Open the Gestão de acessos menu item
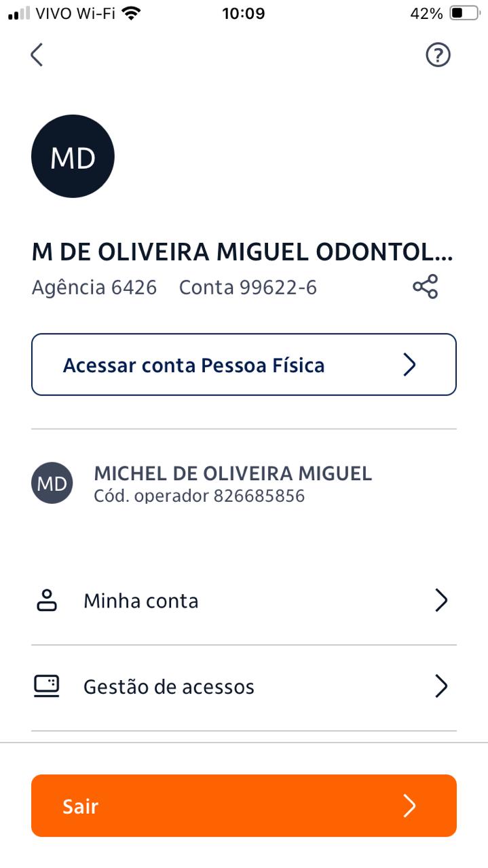 coord(169,686)
